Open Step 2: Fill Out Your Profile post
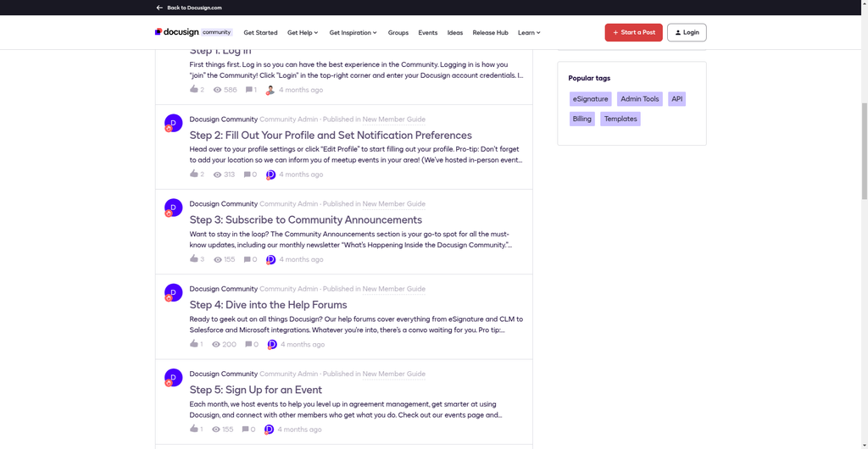868x449 pixels. click(x=331, y=136)
